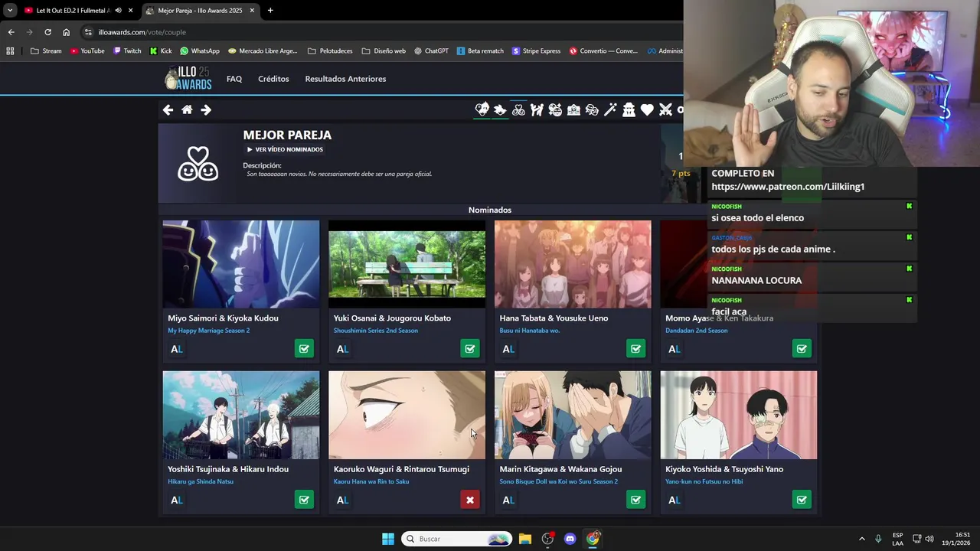Open AniList link for Momo Ayase & Ken Takakura

point(675,349)
